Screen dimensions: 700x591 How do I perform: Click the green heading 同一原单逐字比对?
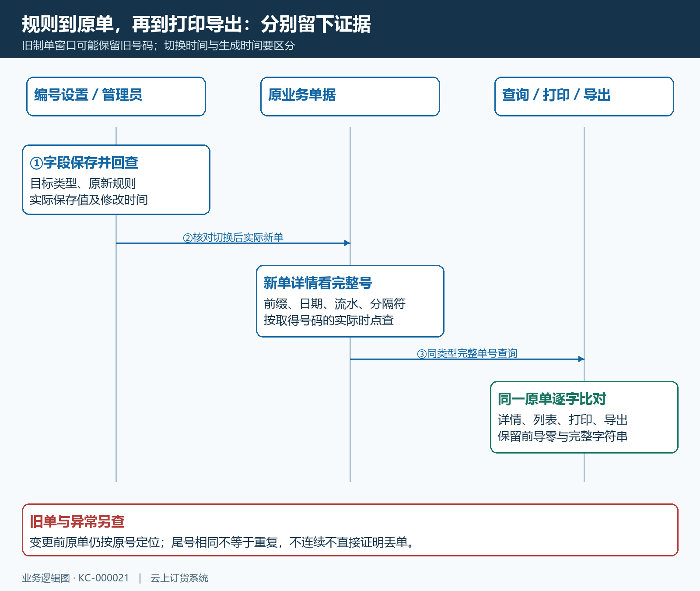(x=552, y=399)
